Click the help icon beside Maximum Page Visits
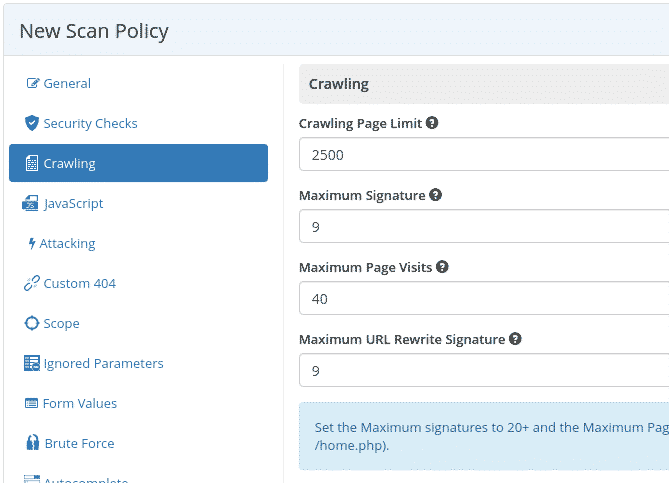669x483 pixels. click(442, 267)
